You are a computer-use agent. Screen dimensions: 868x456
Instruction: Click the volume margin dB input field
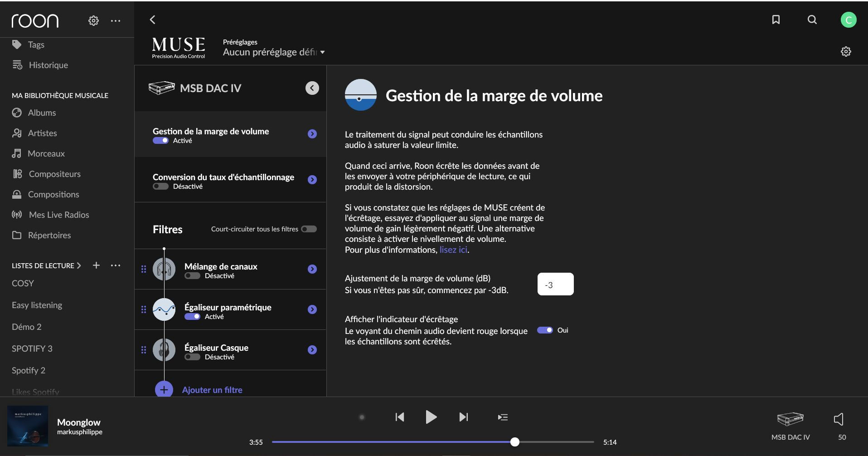(555, 284)
